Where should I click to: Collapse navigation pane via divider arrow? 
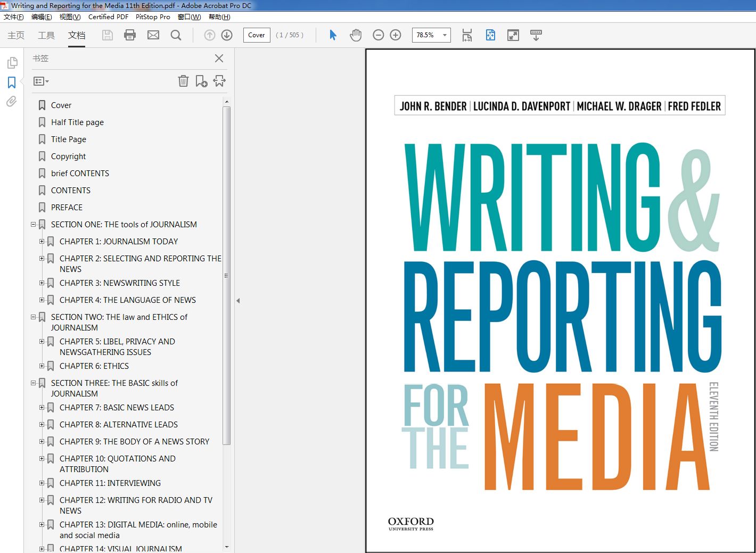pyautogui.click(x=238, y=301)
